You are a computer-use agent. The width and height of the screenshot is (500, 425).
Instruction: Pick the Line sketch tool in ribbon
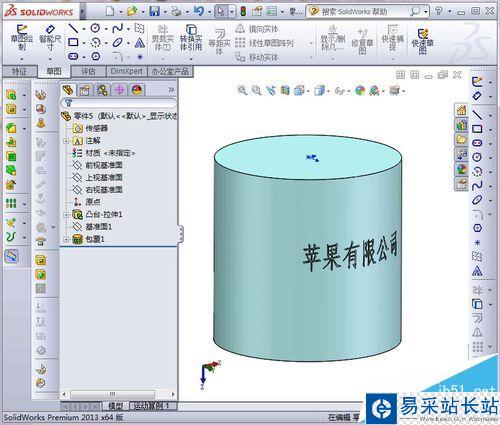(73, 29)
